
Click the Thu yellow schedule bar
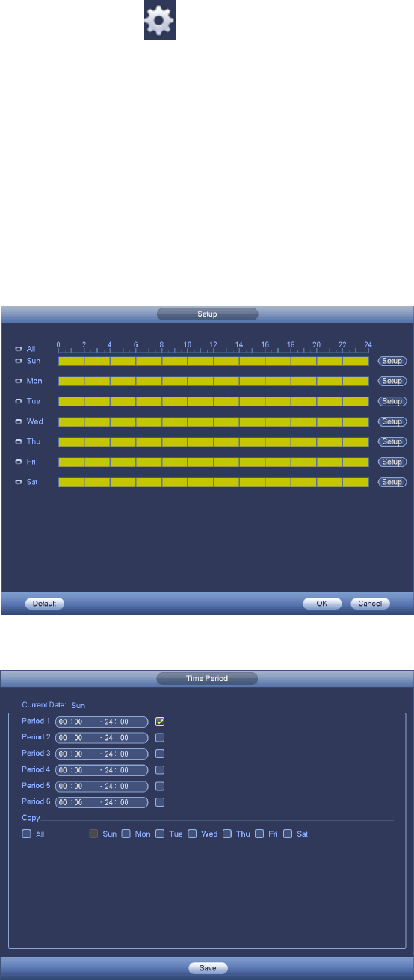click(213, 441)
